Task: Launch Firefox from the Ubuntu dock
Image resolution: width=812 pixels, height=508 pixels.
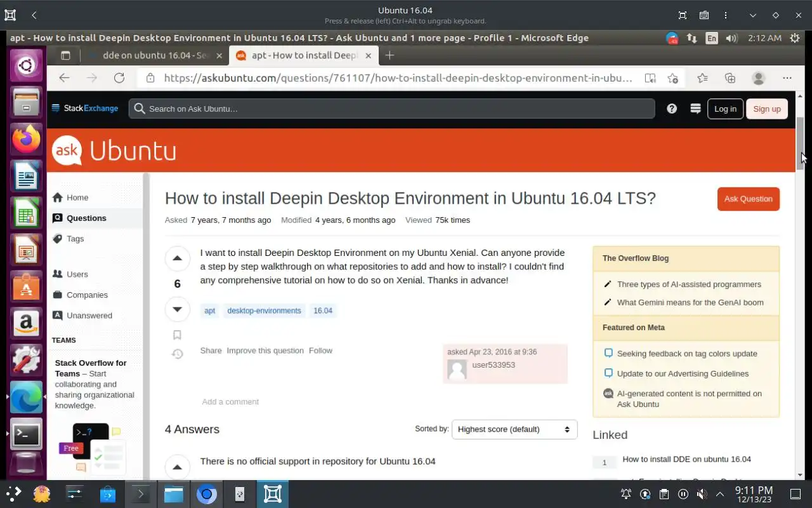Action: [x=26, y=139]
